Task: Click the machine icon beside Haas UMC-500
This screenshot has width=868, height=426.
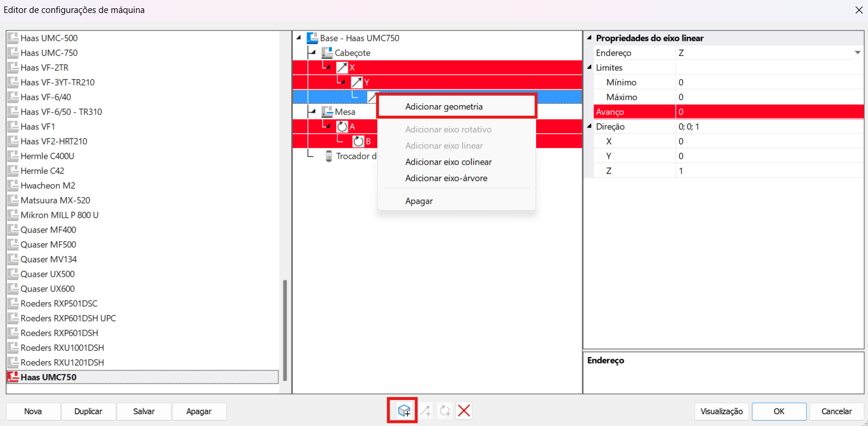Action: (x=12, y=38)
